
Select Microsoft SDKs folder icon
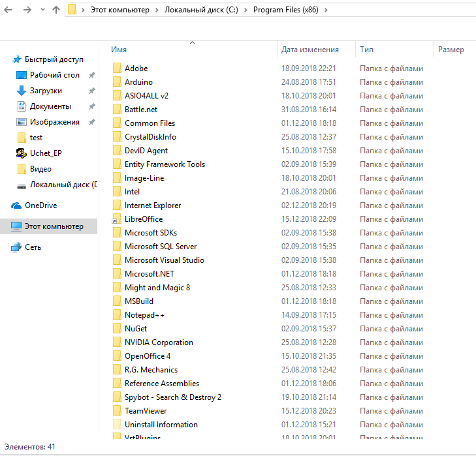pyautogui.click(x=117, y=233)
